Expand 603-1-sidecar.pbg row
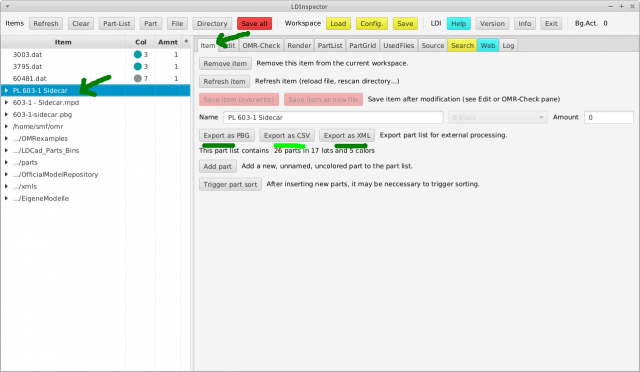The width and height of the screenshot is (640, 372). 6,114
